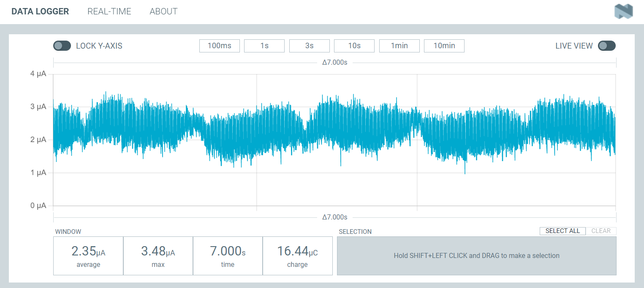Click the SELECTION section heading
Viewport: 644px width, 288px height.
[x=355, y=232]
